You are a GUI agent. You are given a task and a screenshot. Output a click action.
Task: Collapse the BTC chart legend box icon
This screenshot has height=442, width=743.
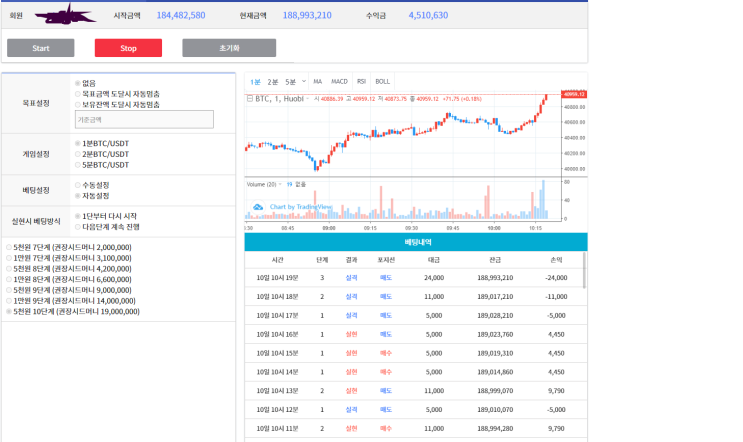click(250, 99)
